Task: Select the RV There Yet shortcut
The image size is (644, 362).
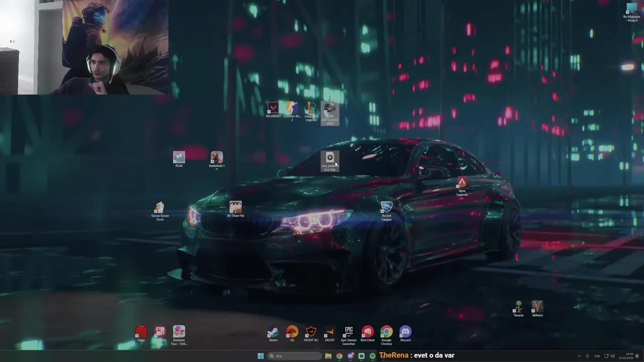Action: 235,209
